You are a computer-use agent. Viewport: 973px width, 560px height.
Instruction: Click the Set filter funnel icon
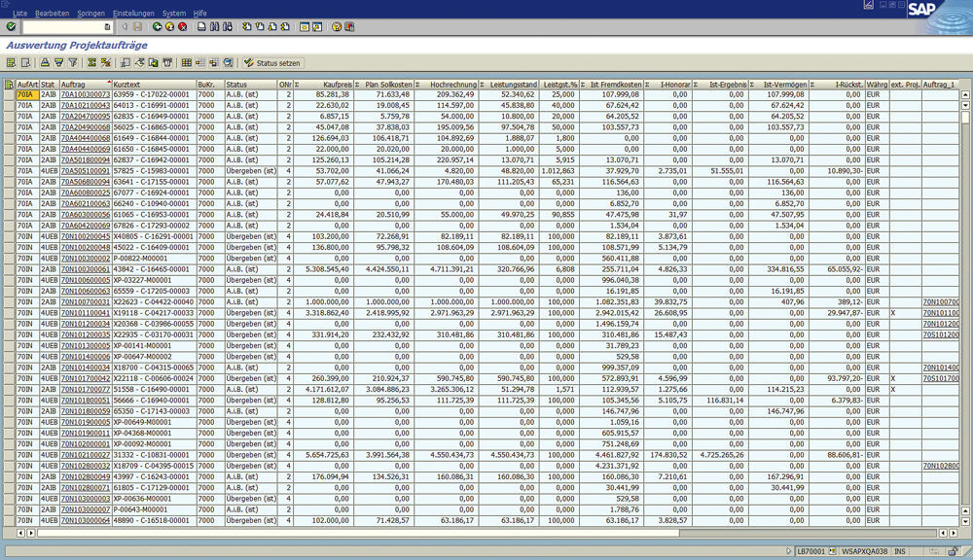point(72,62)
